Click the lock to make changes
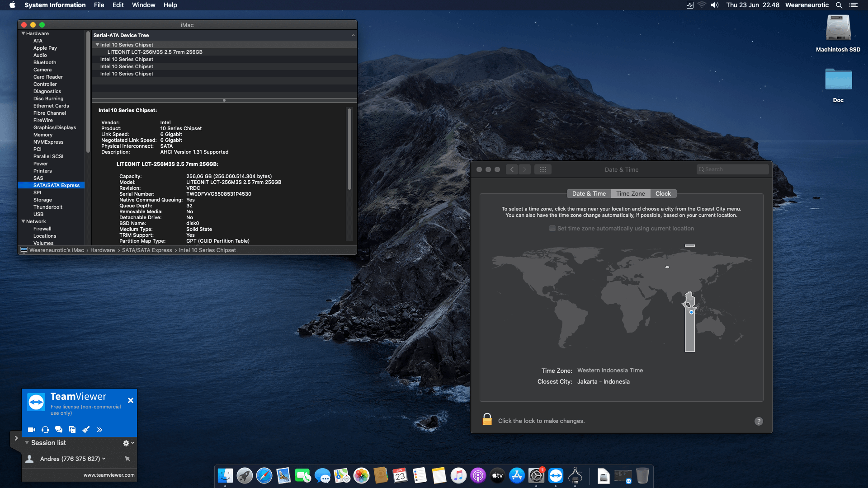This screenshot has width=868, height=488. pos(487,419)
